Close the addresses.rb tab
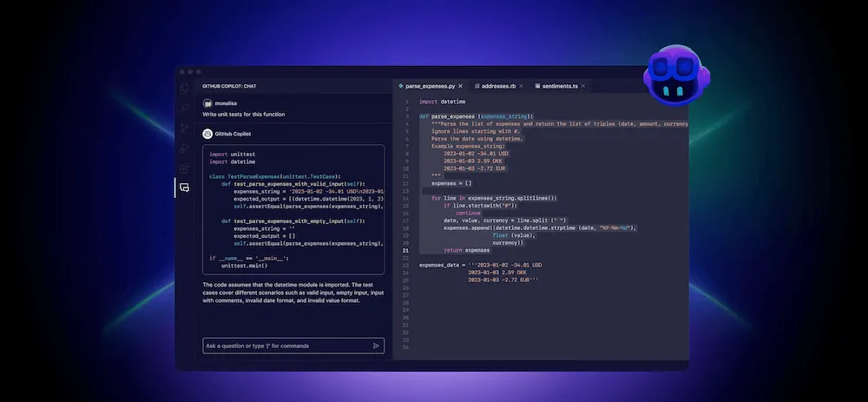 pos(522,86)
